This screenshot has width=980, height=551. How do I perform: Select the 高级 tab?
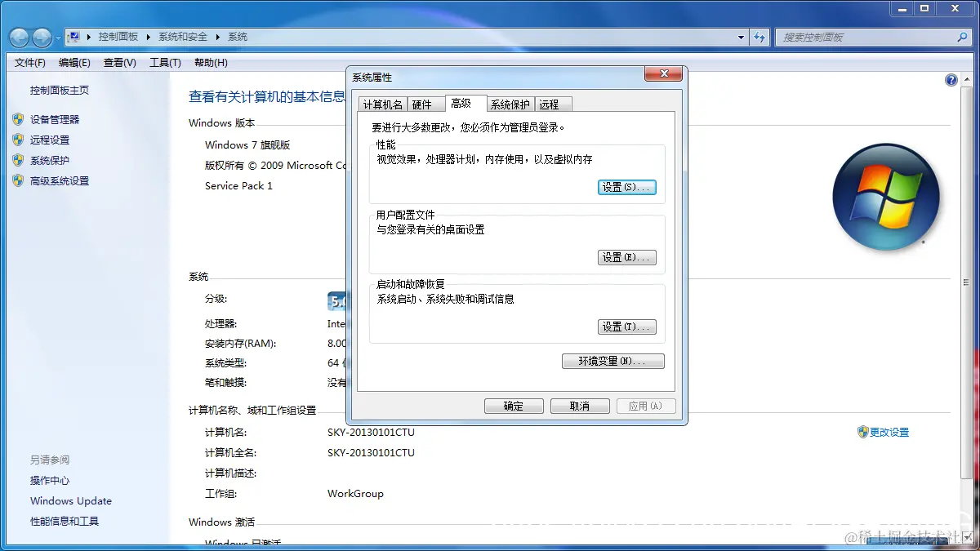466,103
